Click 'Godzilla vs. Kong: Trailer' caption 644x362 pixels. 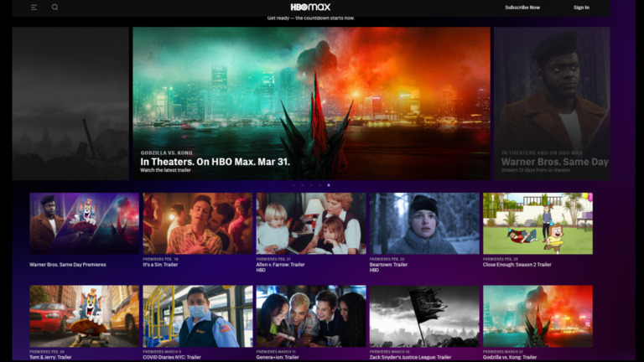(510, 357)
